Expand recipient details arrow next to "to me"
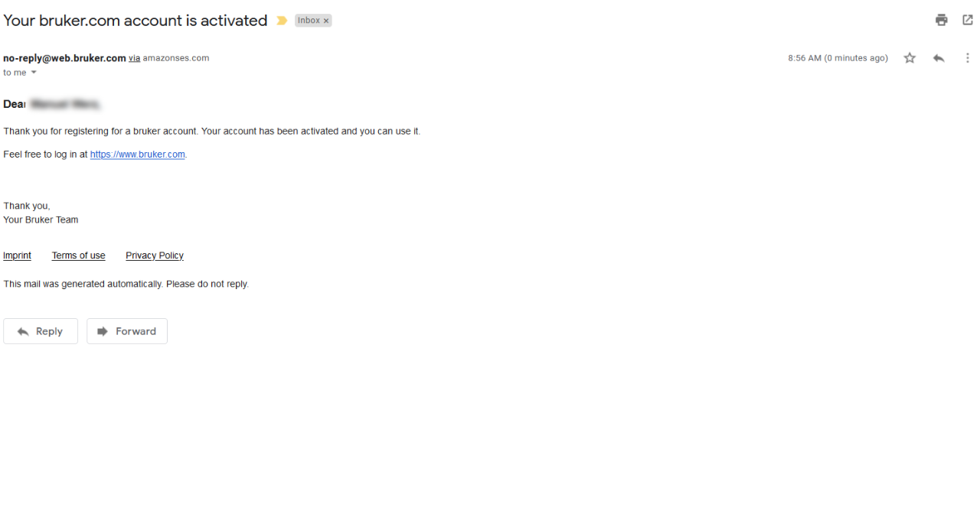 (34, 73)
